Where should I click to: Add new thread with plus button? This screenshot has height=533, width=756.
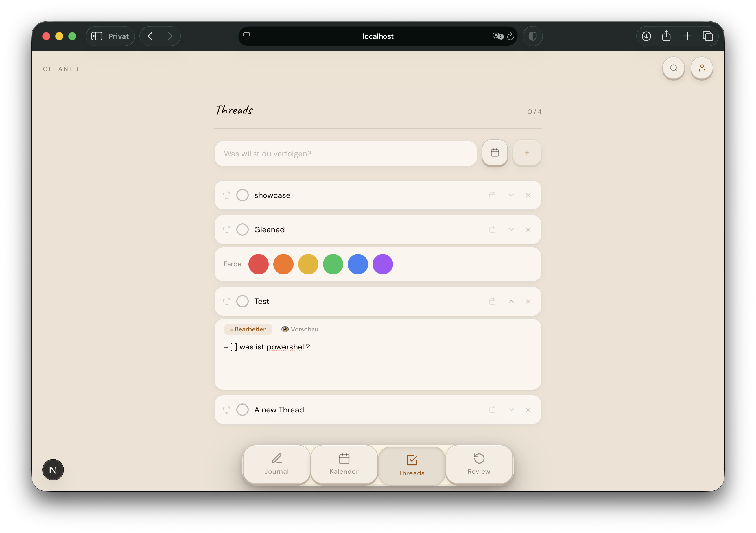pyautogui.click(x=527, y=153)
